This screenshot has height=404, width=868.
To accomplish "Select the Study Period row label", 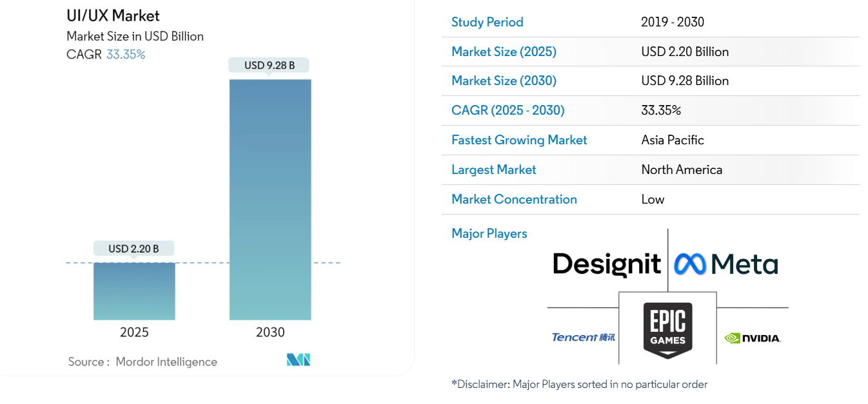I will point(487,22).
